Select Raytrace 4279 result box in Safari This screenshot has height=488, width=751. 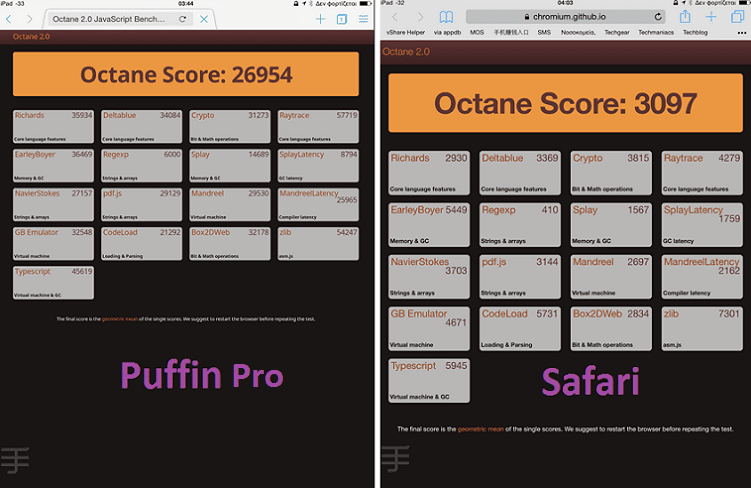[702, 173]
